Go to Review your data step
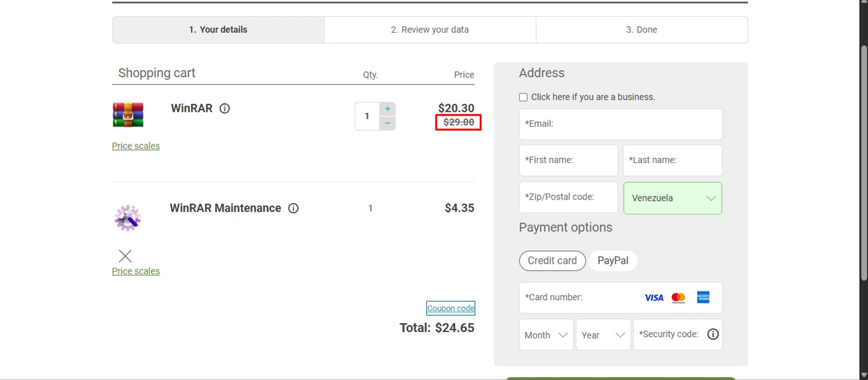This screenshot has height=380, width=868. click(430, 29)
